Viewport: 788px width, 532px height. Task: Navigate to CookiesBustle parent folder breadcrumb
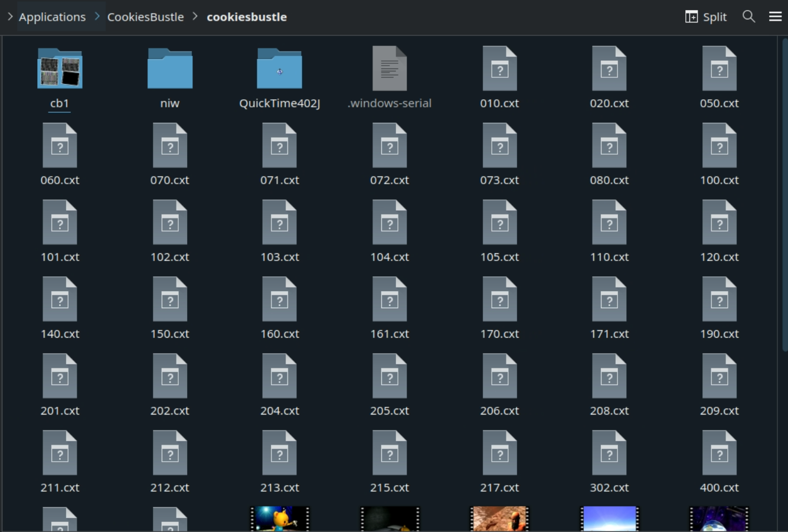click(145, 17)
